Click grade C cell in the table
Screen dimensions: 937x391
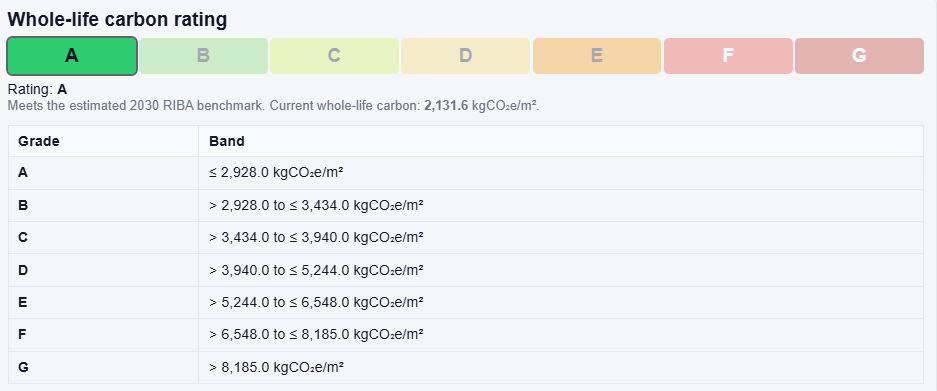103,237
